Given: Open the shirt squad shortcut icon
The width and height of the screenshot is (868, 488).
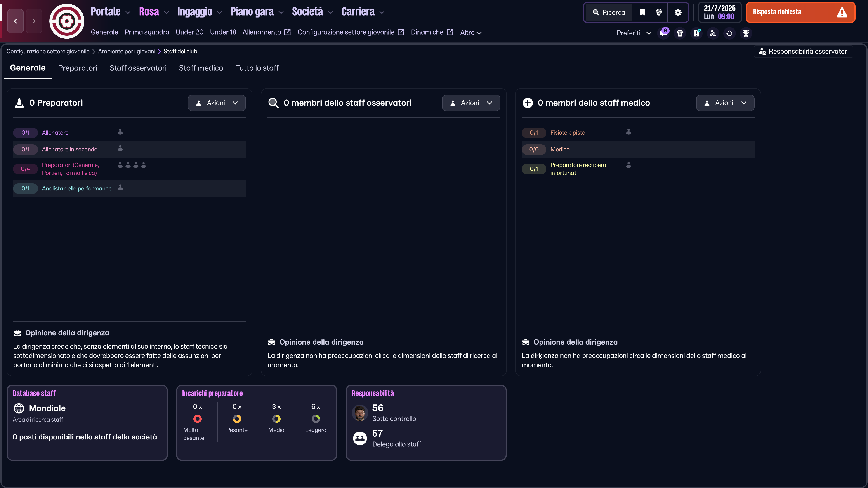Looking at the screenshot, I should click(680, 33).
